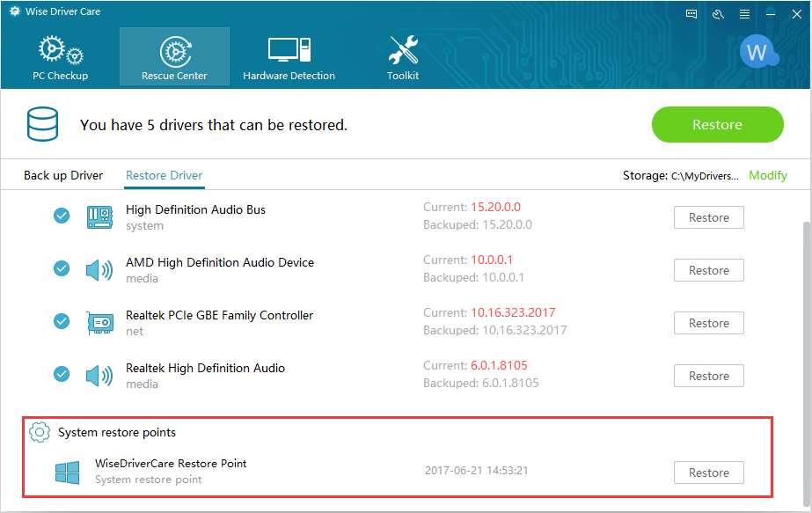Click the Windows logo restore point icon
Viewport: 812px width, 513px height.
click(68, 473)
